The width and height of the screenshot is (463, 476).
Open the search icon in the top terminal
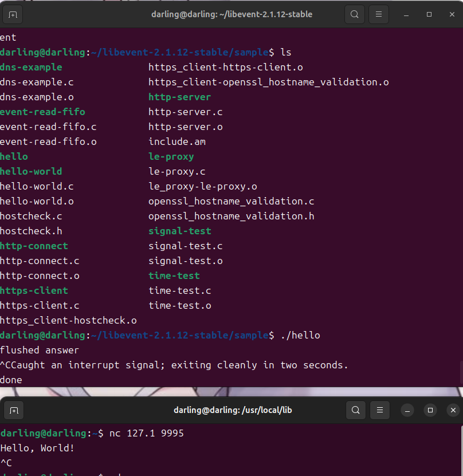(x=354, y=14)
